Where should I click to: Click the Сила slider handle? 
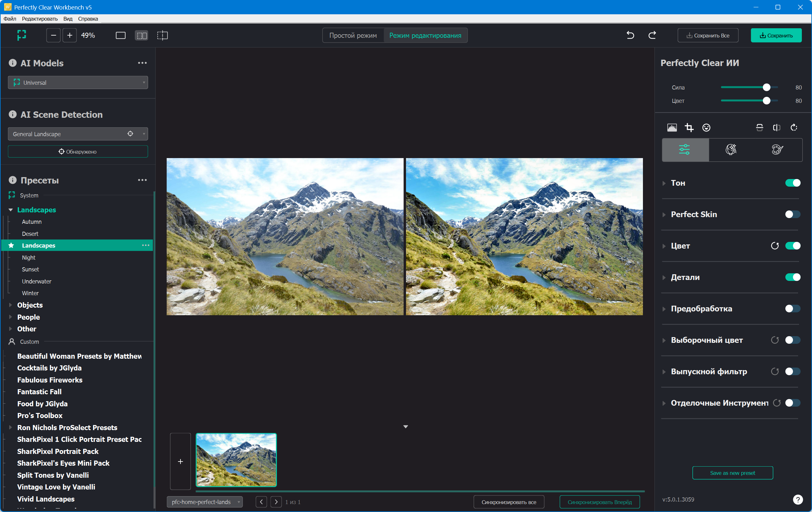click(766, 87)
